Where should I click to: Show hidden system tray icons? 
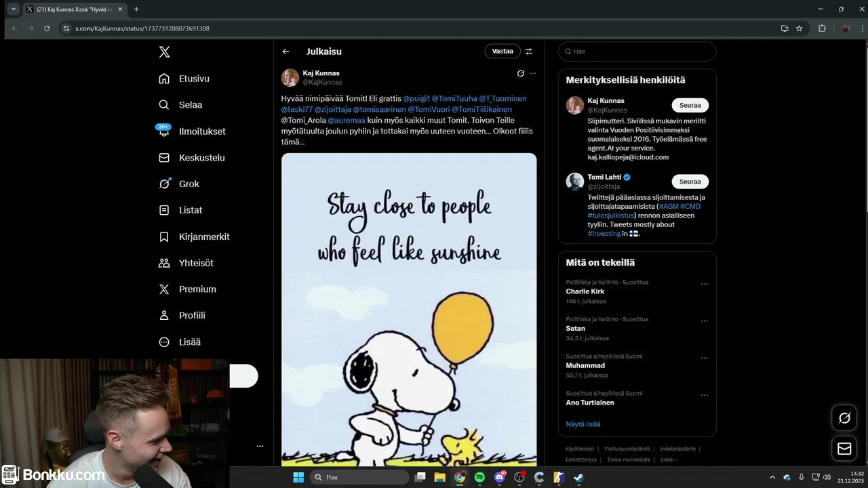[x=772, y=477]
